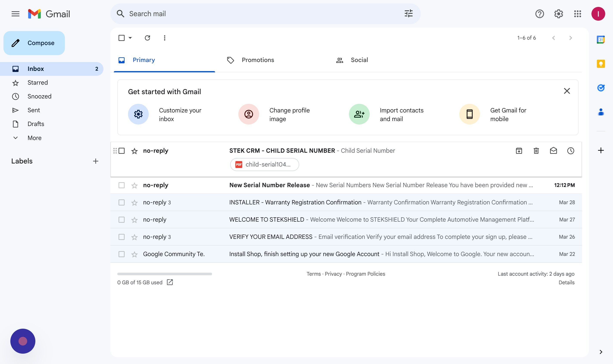Go to the Older page arrow
This screenshot has width=613, height=364.
(x=571, y=38)
